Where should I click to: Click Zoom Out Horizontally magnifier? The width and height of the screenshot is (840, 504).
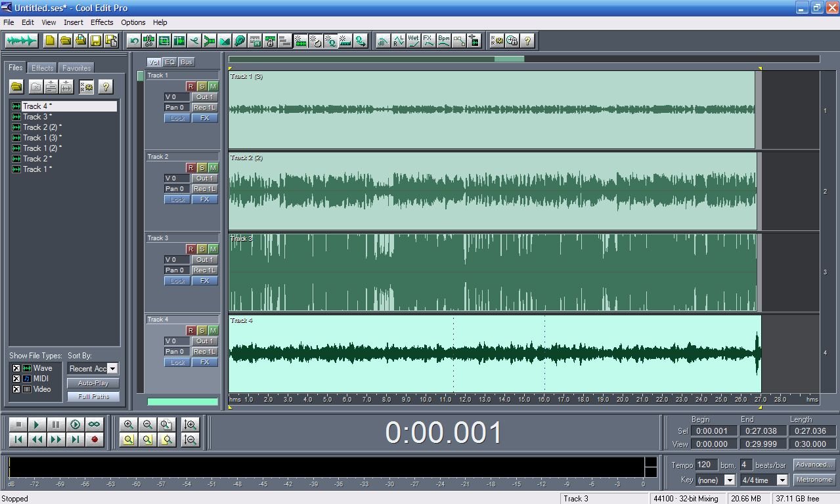[x=147, y=425]
